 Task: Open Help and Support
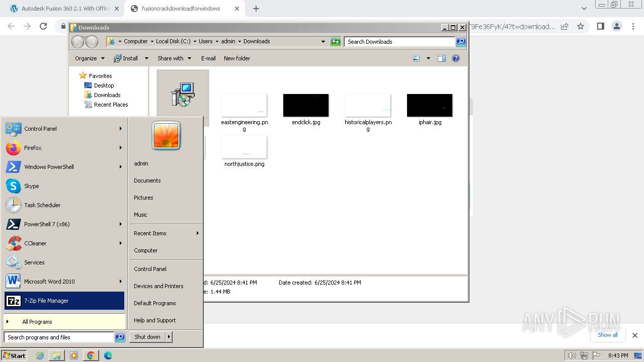tap(154, 320)
